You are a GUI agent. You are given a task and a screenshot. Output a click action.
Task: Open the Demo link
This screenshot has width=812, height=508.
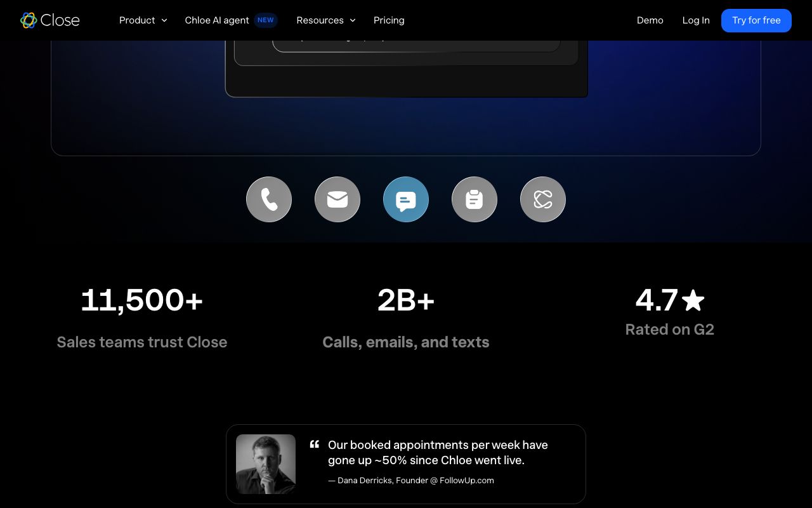point(650,20)
